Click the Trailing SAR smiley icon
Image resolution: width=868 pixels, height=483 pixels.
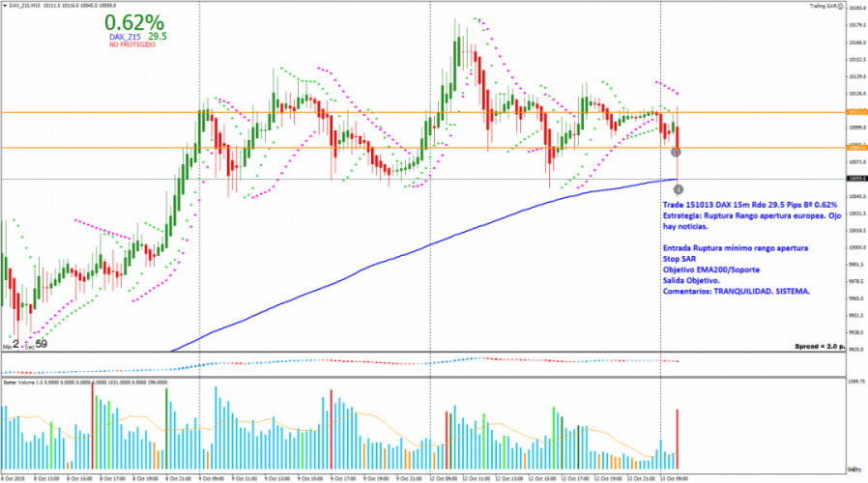click(840, 7)
